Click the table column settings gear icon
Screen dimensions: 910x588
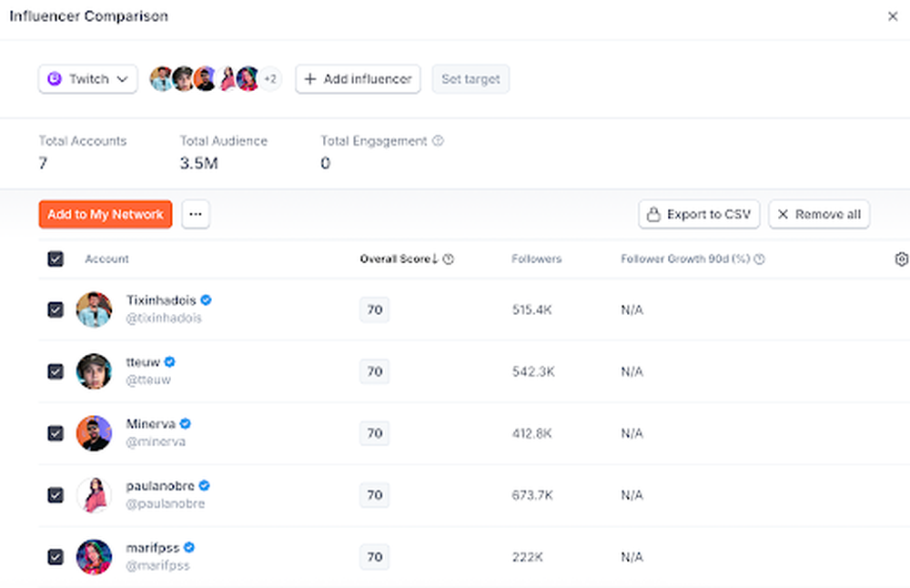[901, 259]
